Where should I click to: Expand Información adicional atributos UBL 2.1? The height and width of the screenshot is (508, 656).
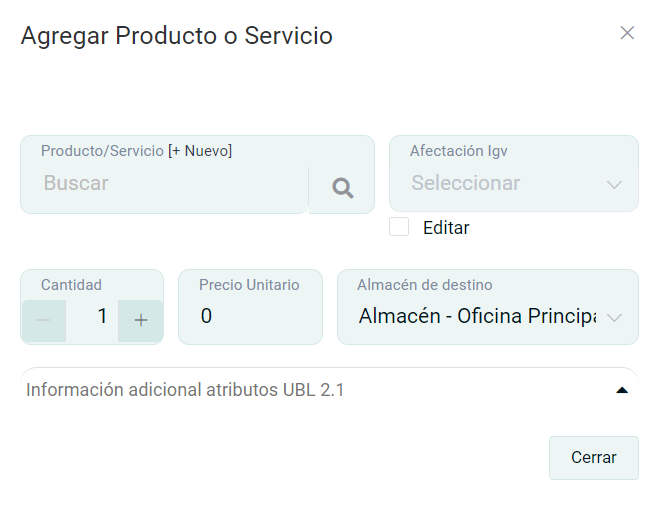tap(185, 390)
